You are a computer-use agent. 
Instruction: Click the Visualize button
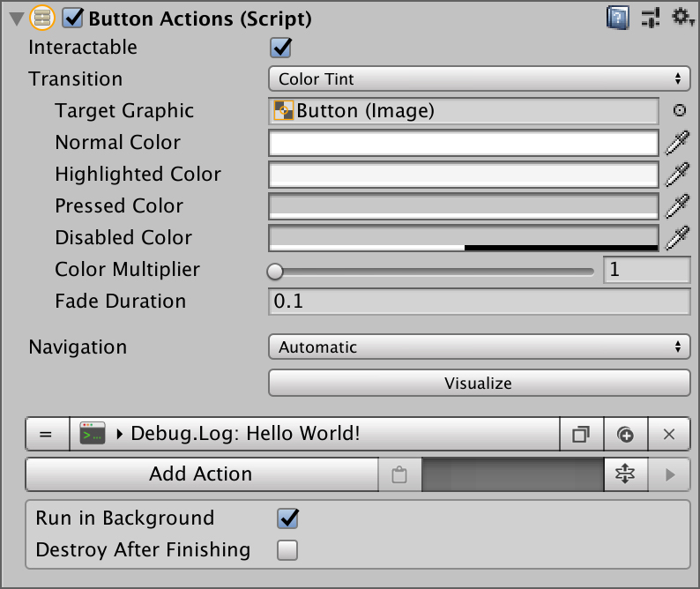[479, 384]
